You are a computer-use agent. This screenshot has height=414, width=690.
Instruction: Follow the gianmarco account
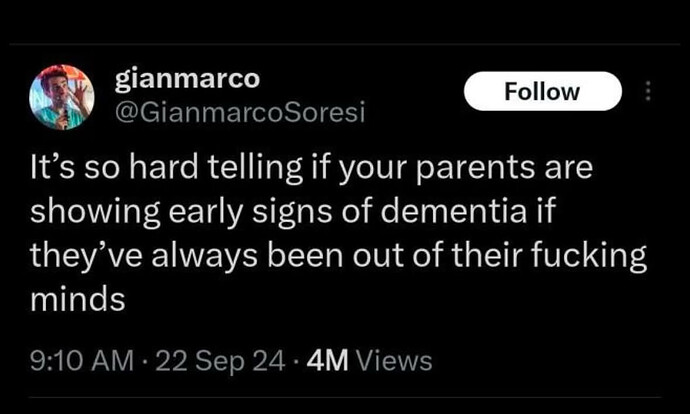click(x=543, y=91)
